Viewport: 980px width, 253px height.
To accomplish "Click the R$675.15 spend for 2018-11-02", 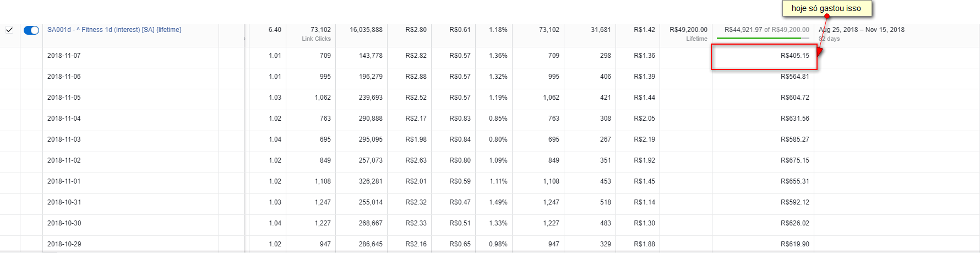I will point(794,160).
